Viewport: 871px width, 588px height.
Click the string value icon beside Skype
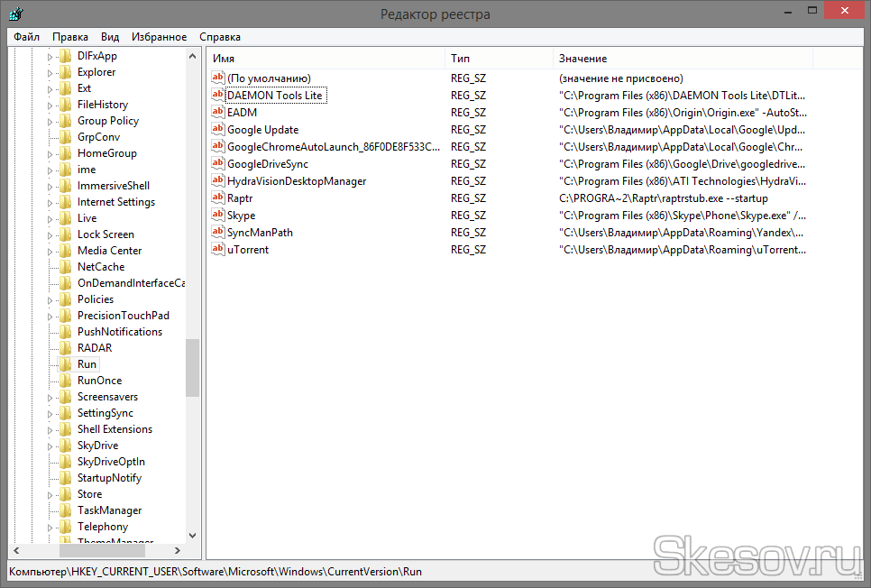(x=217, y=215)
